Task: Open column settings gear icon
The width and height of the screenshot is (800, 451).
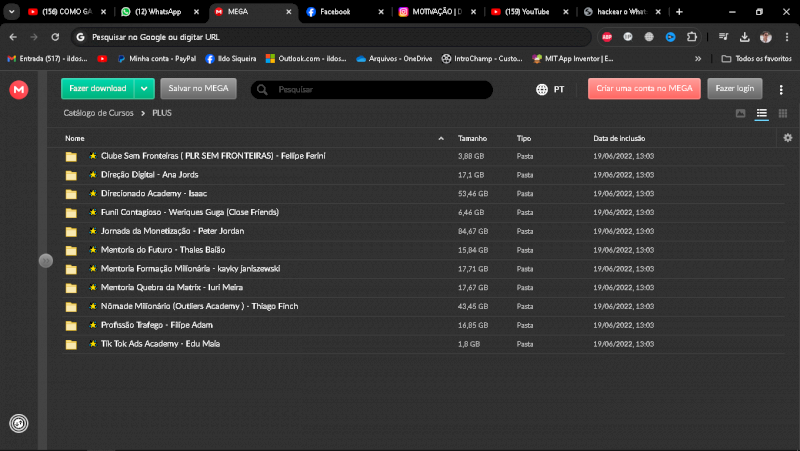Action: click(787, 138)
